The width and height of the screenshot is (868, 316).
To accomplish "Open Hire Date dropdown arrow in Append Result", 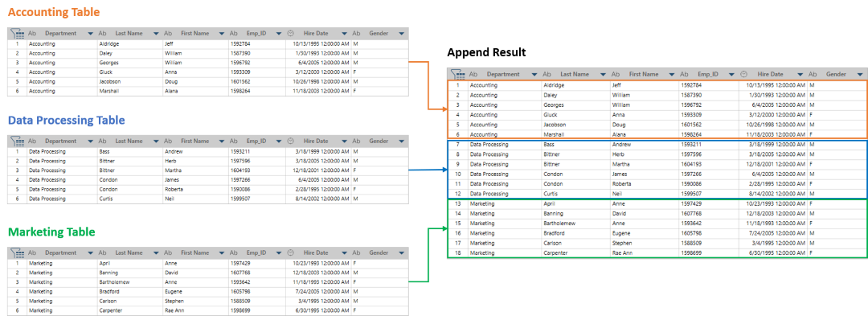I will point(800,75).
